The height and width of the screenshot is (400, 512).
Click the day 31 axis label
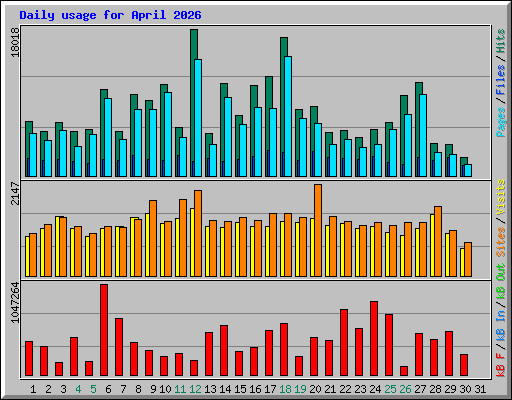pos(480,389)
